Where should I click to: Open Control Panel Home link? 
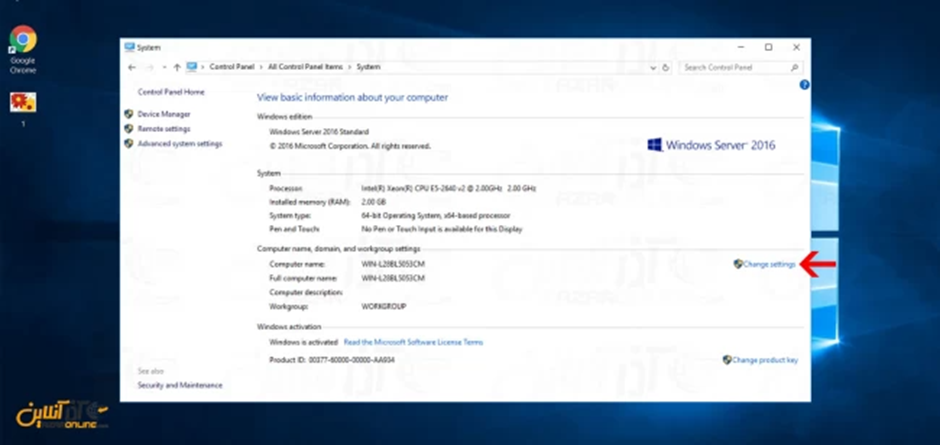point(171,92)
